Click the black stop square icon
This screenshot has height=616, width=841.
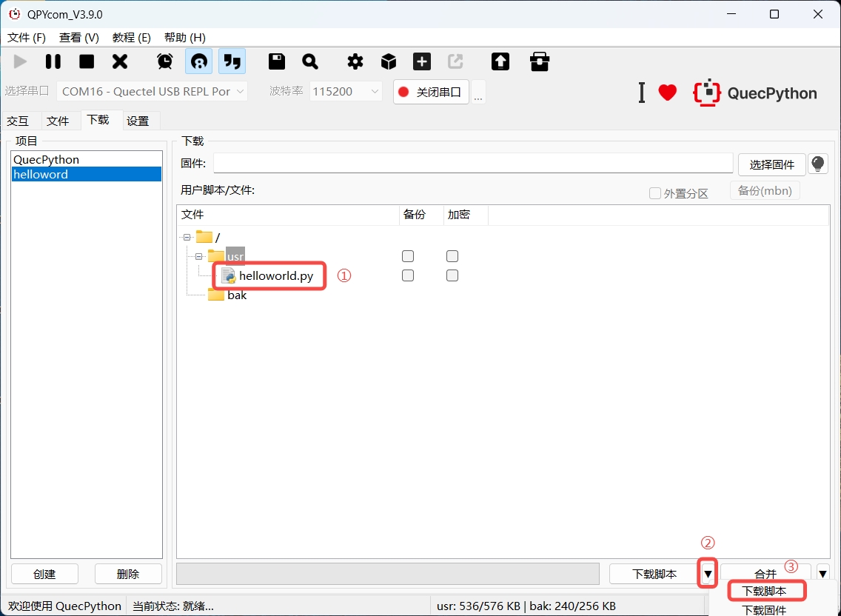[x=87, y=61]
